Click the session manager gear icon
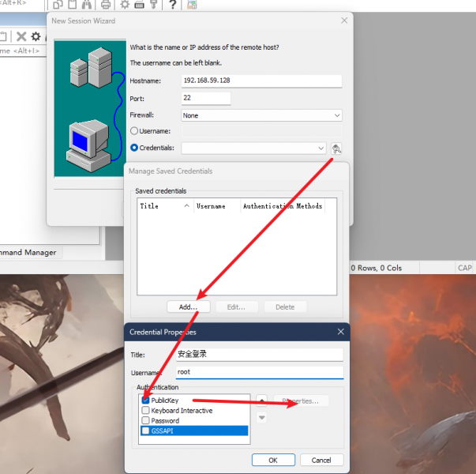Image resolution: width=476 pixels, height=474 pixels. coord(36,36)
